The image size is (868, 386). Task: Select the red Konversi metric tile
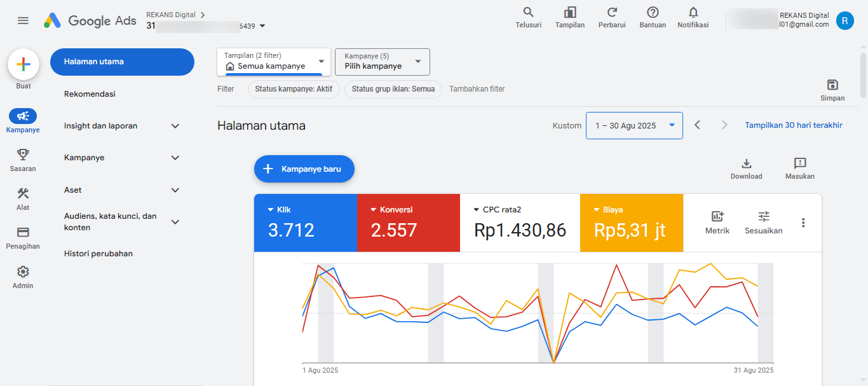point(408,223)
